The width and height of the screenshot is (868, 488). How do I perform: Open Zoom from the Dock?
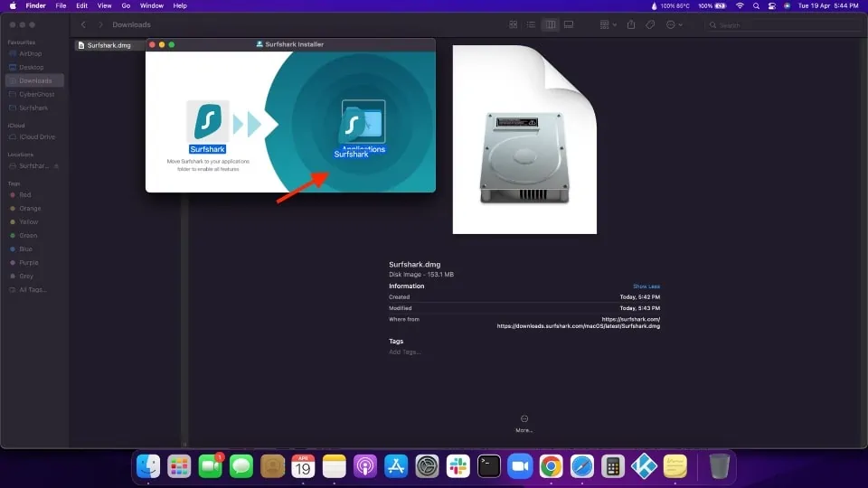[x=521, y=466]
